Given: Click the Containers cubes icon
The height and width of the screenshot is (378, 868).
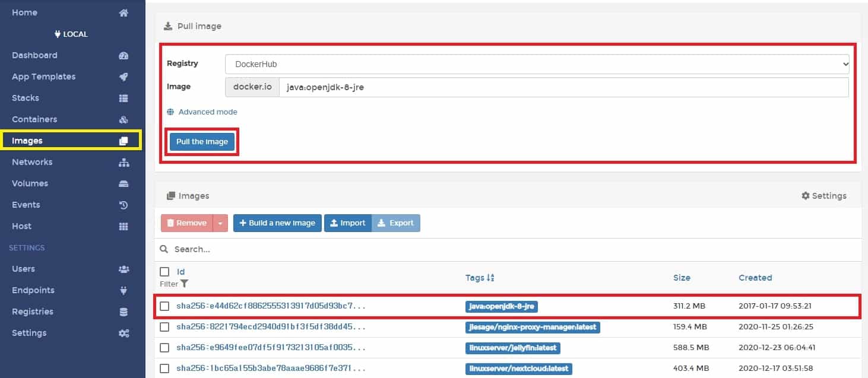Looking at the screenshot, I should 123,120.
